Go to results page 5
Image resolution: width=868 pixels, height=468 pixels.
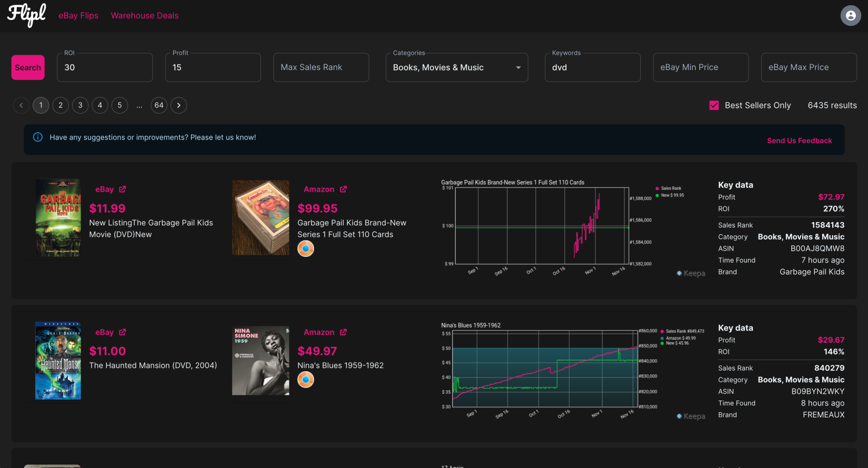pos(120,105)
